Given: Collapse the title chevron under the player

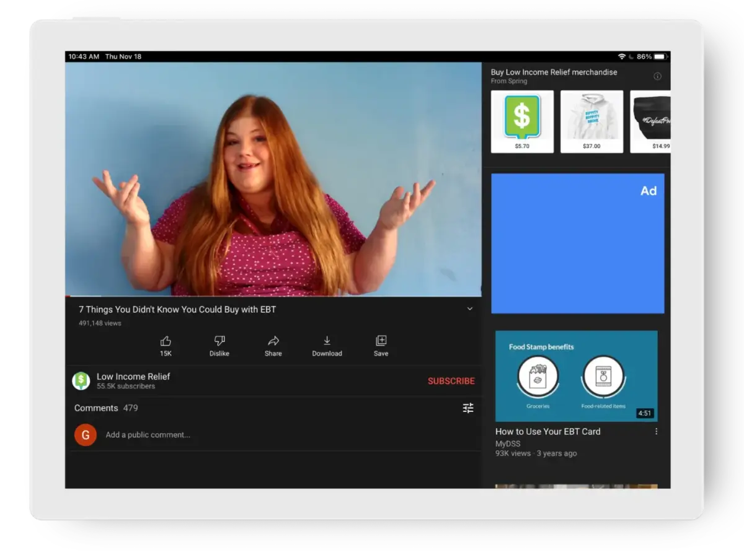Looking at the screenshot, I should [x=470, y=308].
